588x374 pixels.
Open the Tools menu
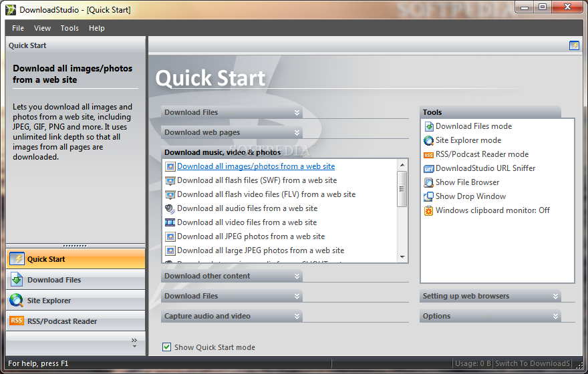click(x=69, y=28)
